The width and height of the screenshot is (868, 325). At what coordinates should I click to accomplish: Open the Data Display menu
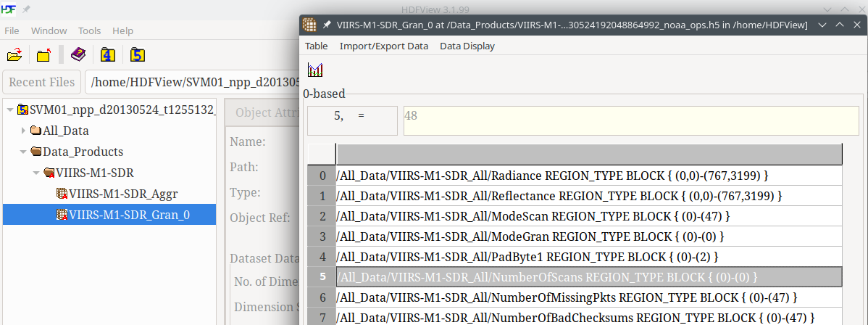pos(467,46)
